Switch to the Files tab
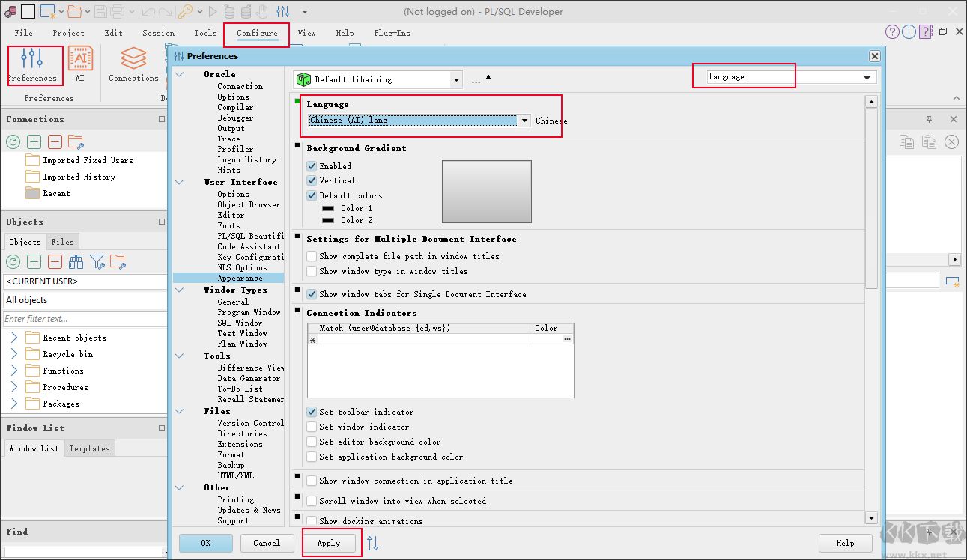 click(62, 241)
